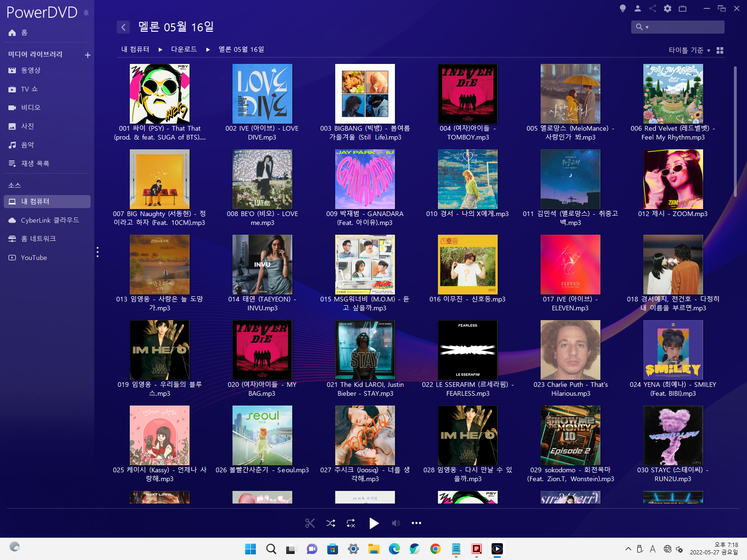Select 024 YENA SMILEY thumbnail

click(673, 350)
